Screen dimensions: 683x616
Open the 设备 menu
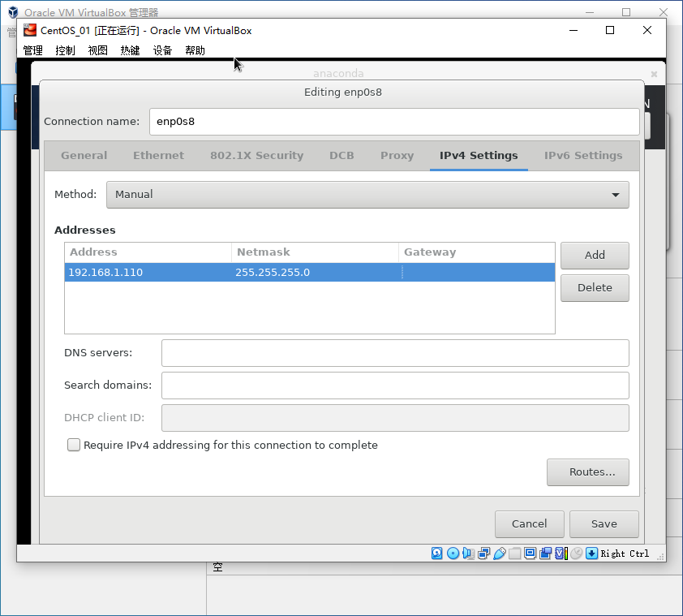click(162, 50)
